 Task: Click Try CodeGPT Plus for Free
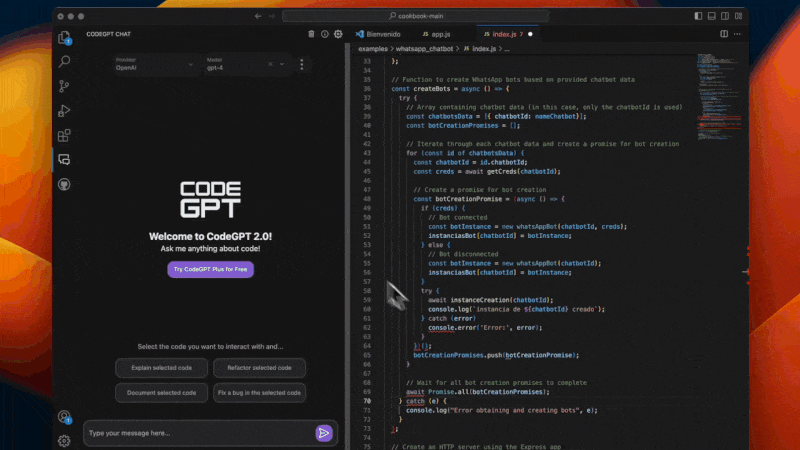(211, 269)
